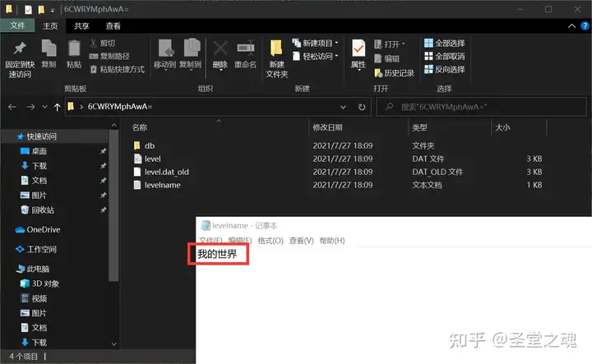Click Paste shortcut in the ribbon
This screenshot has height=364, width=592.
pyautogui.click(x=118, y=69)
